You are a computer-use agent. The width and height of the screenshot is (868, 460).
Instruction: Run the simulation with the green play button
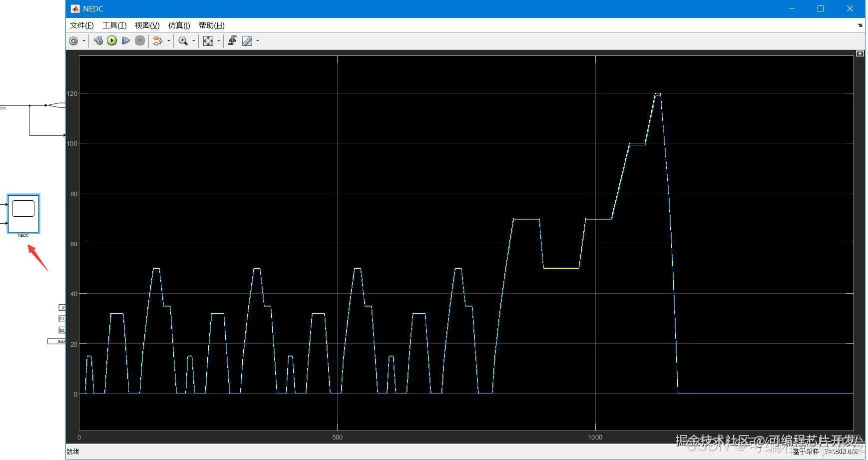coord(112,41)
